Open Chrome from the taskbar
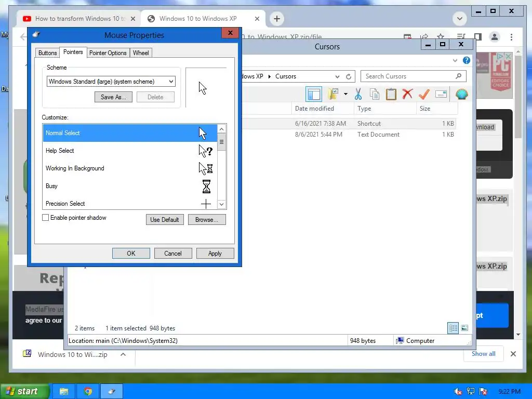Screen dimensions: 532x399 coord(88,392)
